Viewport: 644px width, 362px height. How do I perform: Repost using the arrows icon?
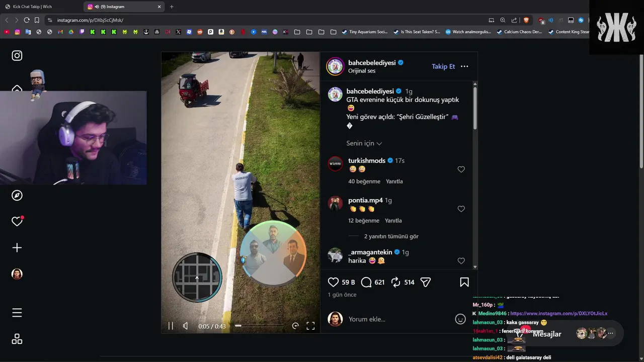(396, 282)
